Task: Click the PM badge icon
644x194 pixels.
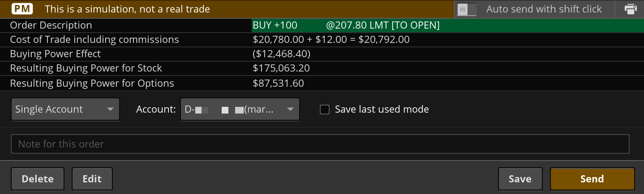Action: click(22, 9)
